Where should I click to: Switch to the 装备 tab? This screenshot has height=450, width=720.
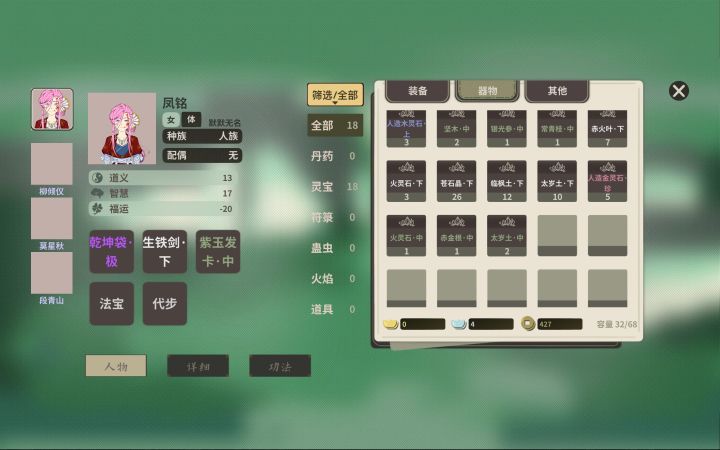(x=417, y=91)
